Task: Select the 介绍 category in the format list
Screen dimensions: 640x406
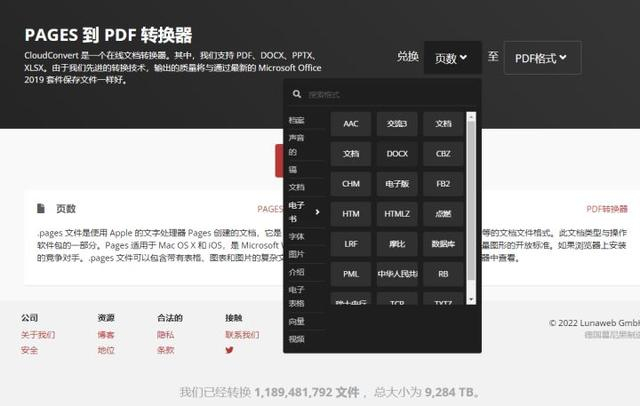Action: 296,272
